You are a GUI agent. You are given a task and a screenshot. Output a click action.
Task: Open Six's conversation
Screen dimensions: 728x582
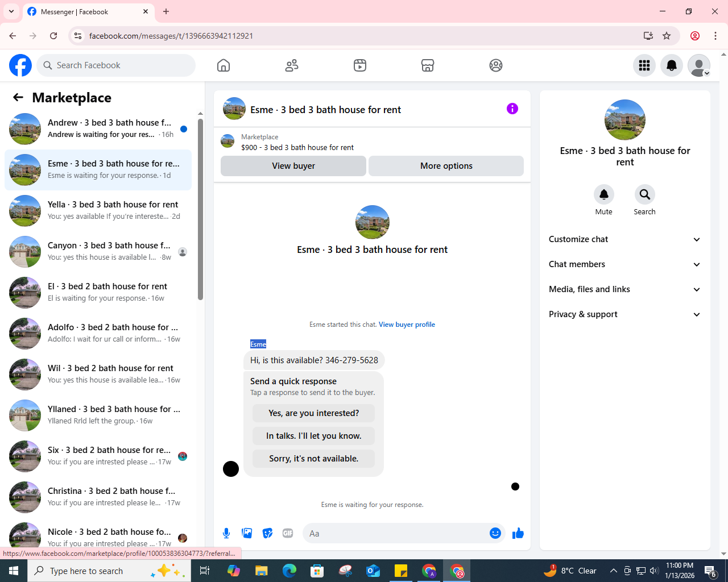click(98, 456)
